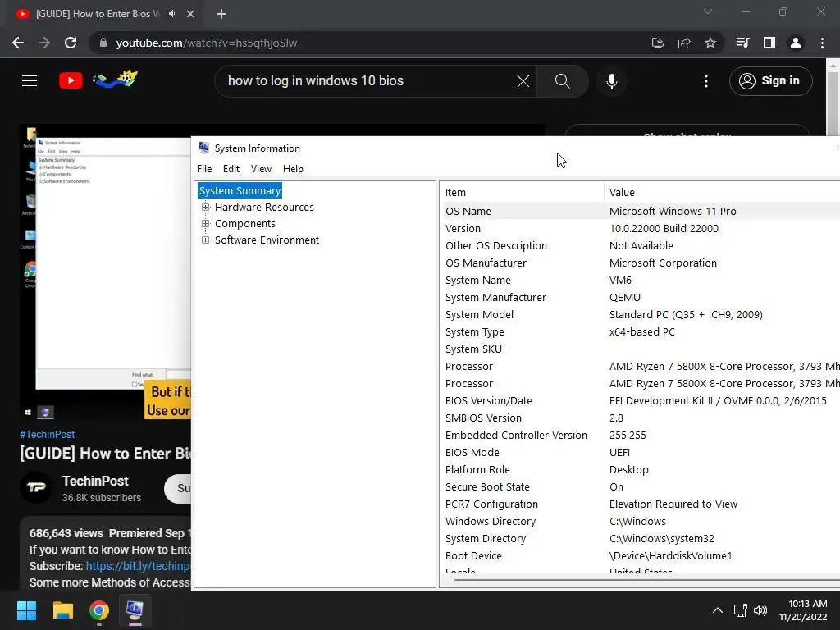840x630 pixels.
Task: Select the Hardware Resources tree label
Action: click(x=265, y=208)
